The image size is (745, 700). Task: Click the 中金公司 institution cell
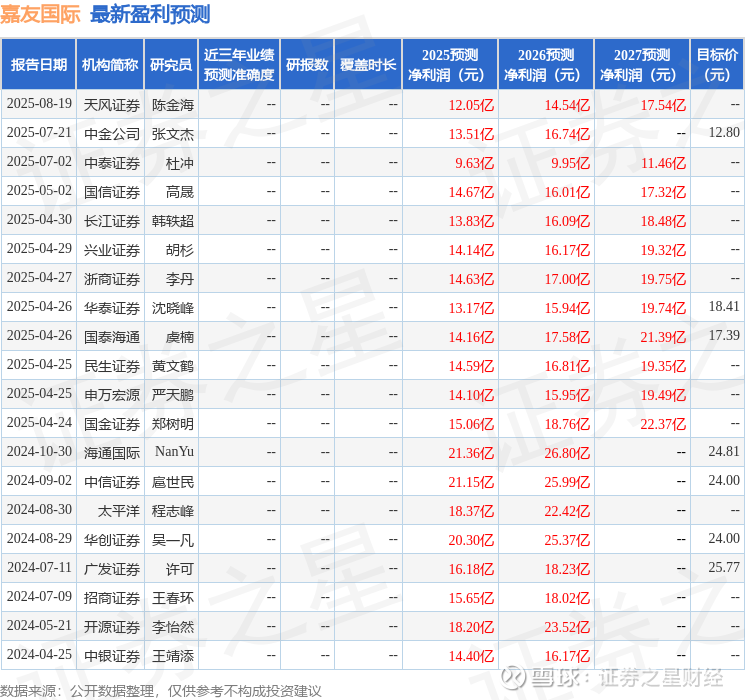112,134
